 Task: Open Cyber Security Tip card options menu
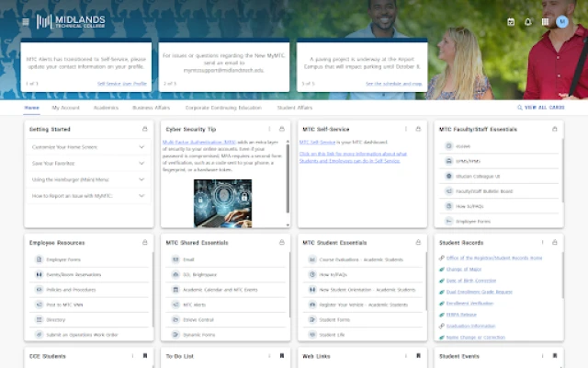point(269,130)
